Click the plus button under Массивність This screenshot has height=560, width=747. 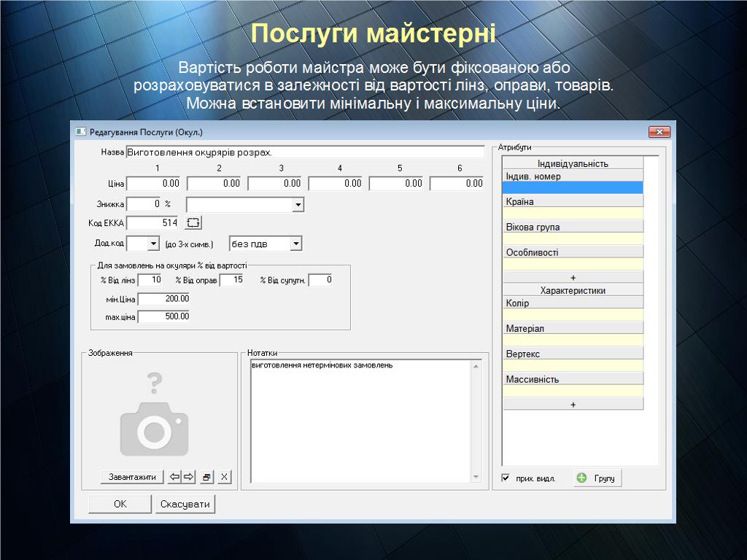pos(573,404)
